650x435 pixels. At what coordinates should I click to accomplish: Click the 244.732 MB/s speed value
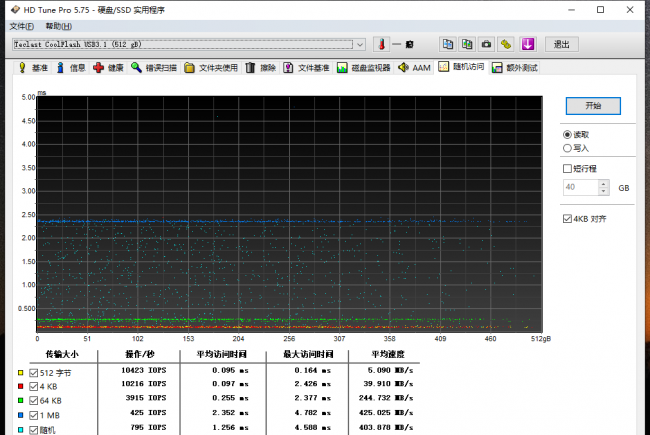386,398
